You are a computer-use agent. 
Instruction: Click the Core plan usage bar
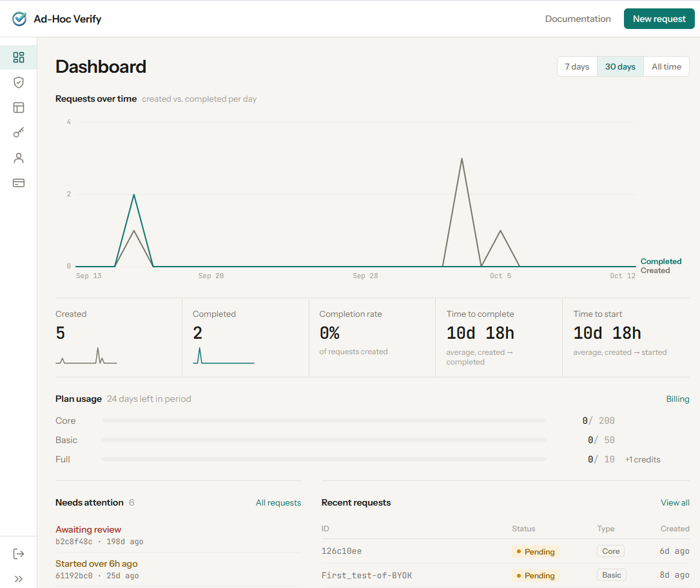pyautogui.click(x=324, y=421)
